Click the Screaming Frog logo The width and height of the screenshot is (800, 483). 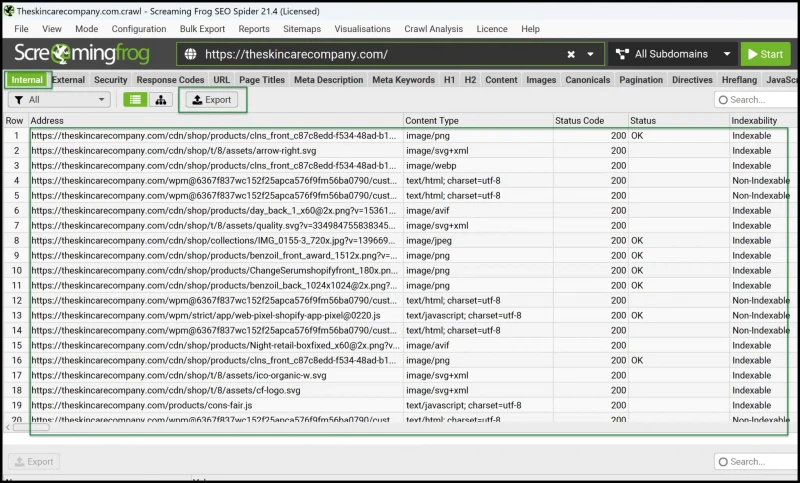pos(82,54)
